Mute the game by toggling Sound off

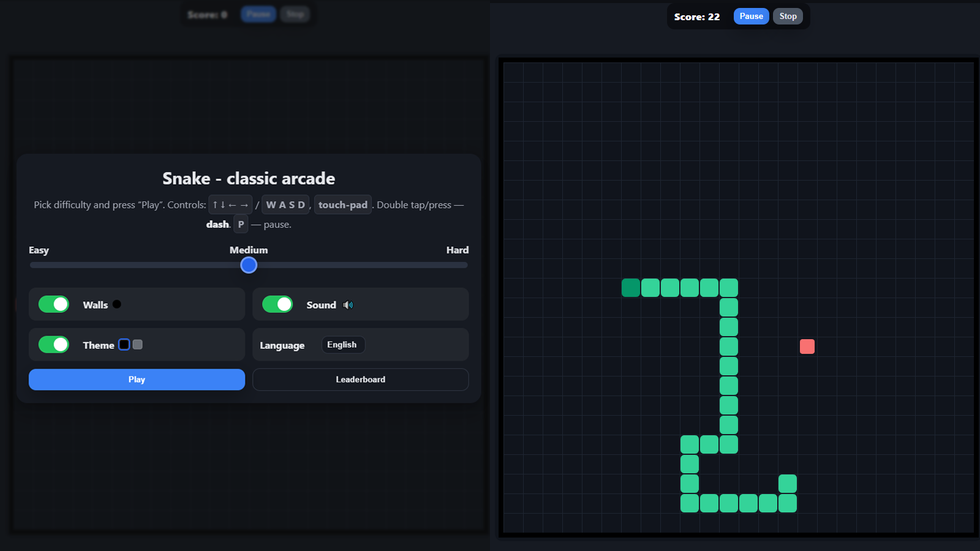277,304
